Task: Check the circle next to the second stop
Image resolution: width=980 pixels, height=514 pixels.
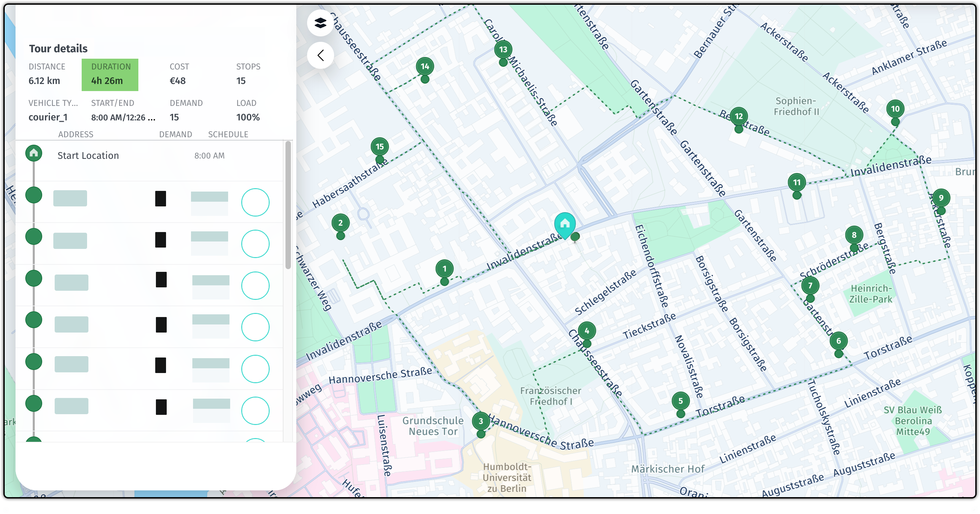Action: [256, 244]
